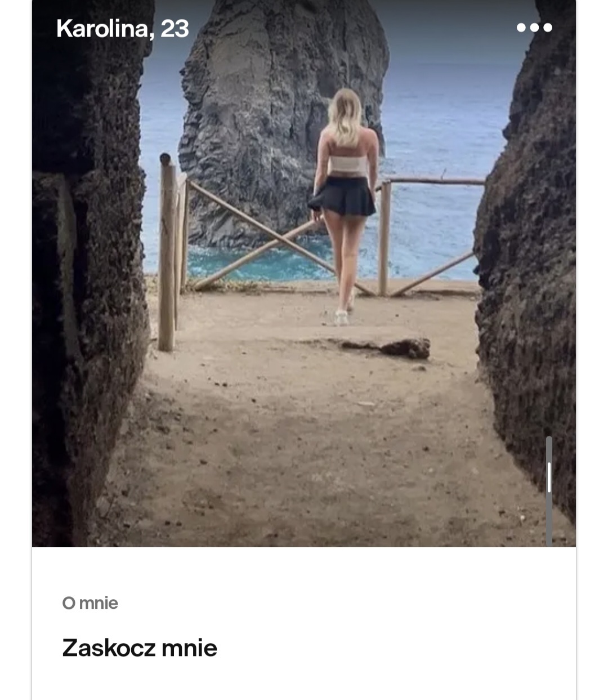This screenshot has height=700, width=608.
Task: Click the grey track below photo indicator
Action: [549, 519]
